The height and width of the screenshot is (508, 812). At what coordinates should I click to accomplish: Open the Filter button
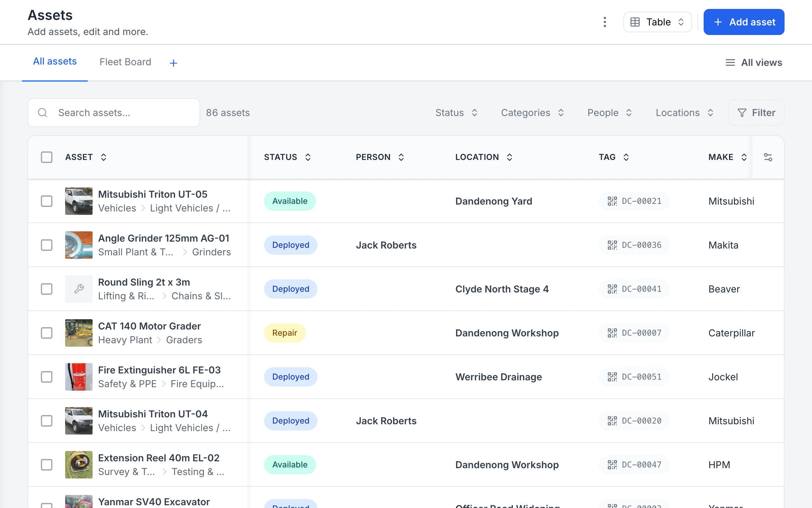point(756,113)
